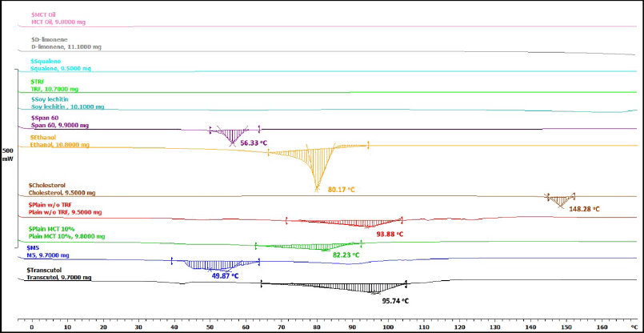Click the 56.33 °C peak temperature label
The height and width of the screenshot is (333, 644).
(253, 143)
